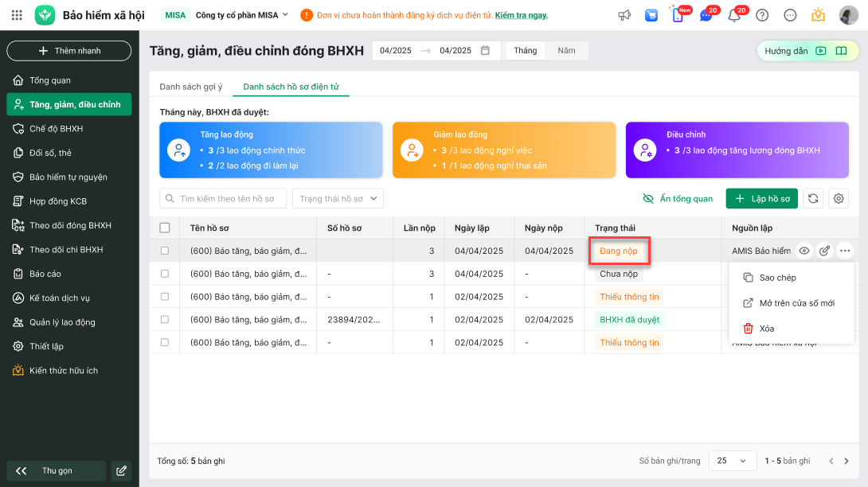This screenshot has height=487, width=868.
Task: Click the BHXH đã duyệt status badge
Action: click(629, 319)
